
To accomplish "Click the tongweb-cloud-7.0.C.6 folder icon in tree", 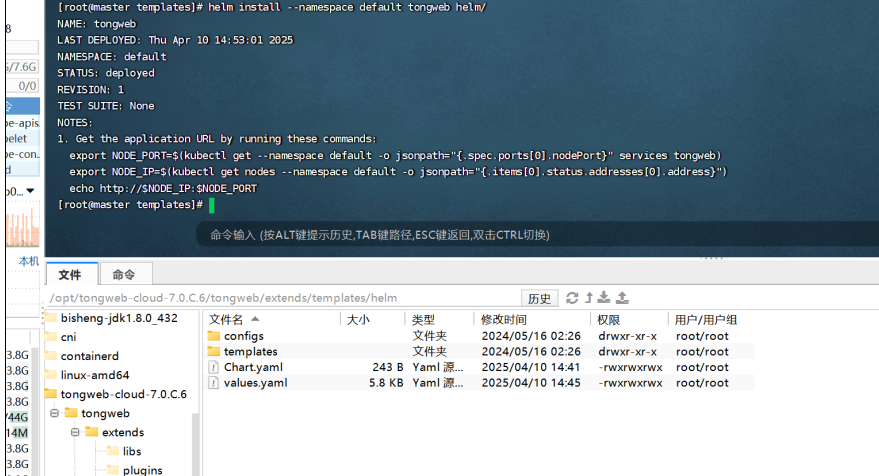I will coord(51,394).
